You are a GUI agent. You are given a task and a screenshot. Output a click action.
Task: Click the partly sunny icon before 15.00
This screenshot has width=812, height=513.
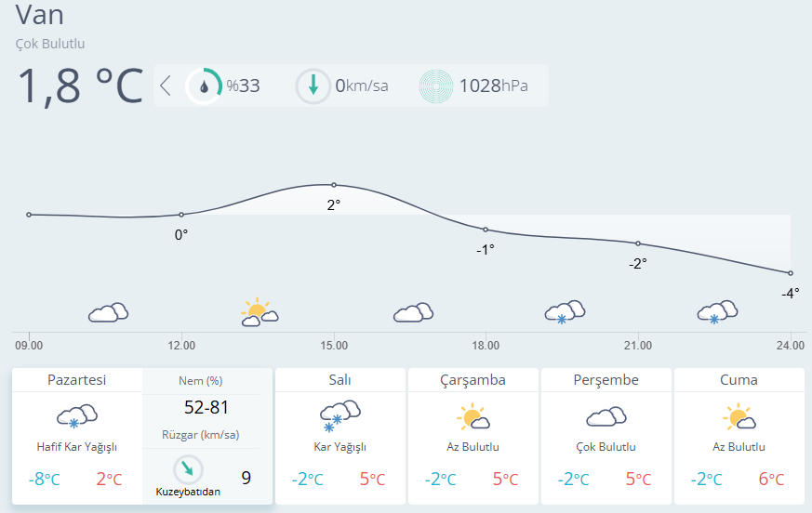[259, 312]
